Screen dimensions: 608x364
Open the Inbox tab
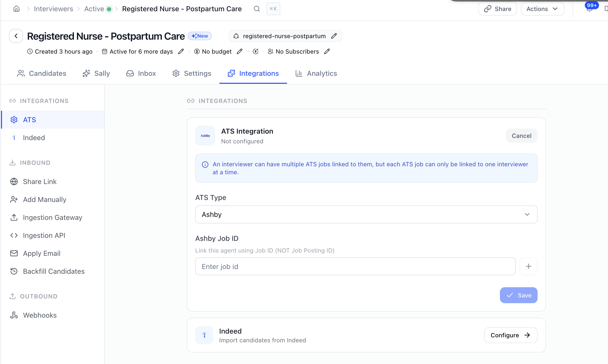pos(141,73)
